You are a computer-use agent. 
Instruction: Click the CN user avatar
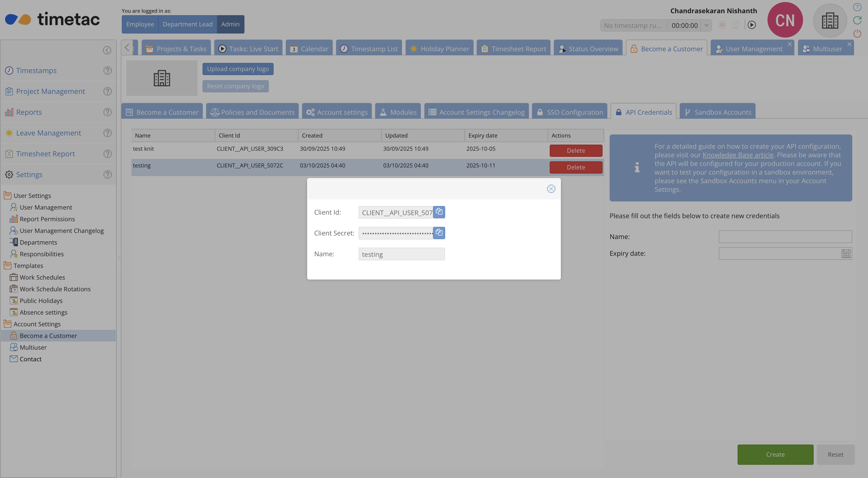[x=785, y=20]
